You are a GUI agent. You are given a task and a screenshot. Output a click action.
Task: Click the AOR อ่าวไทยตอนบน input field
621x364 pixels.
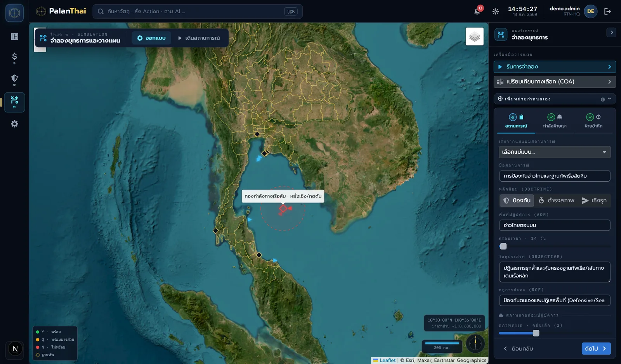pos(555,225)
